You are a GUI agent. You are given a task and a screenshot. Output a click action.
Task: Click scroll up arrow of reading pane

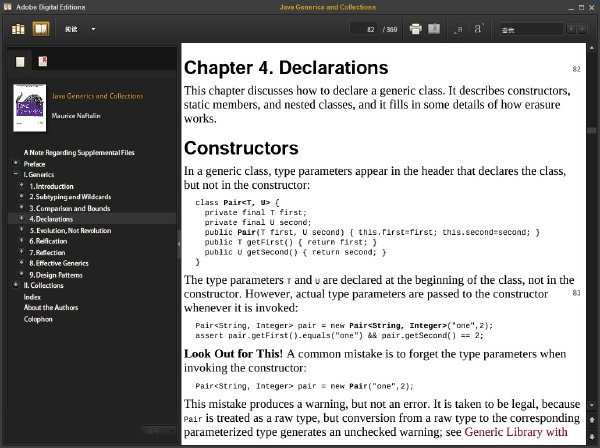pyautogui.click(x=592, y=48)
